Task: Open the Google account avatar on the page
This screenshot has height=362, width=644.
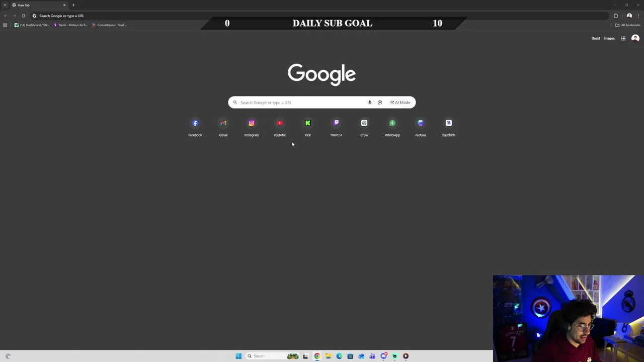Action: tap(635, 38)
